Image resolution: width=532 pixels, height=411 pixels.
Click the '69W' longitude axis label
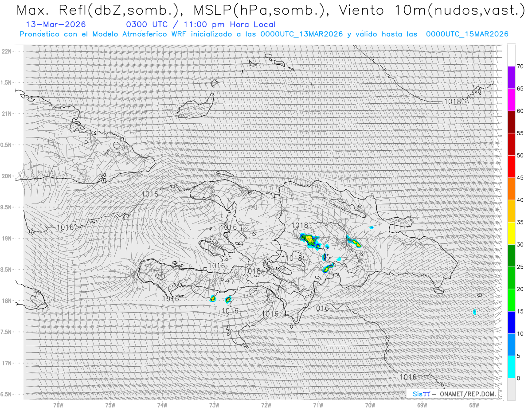point(422,405)
